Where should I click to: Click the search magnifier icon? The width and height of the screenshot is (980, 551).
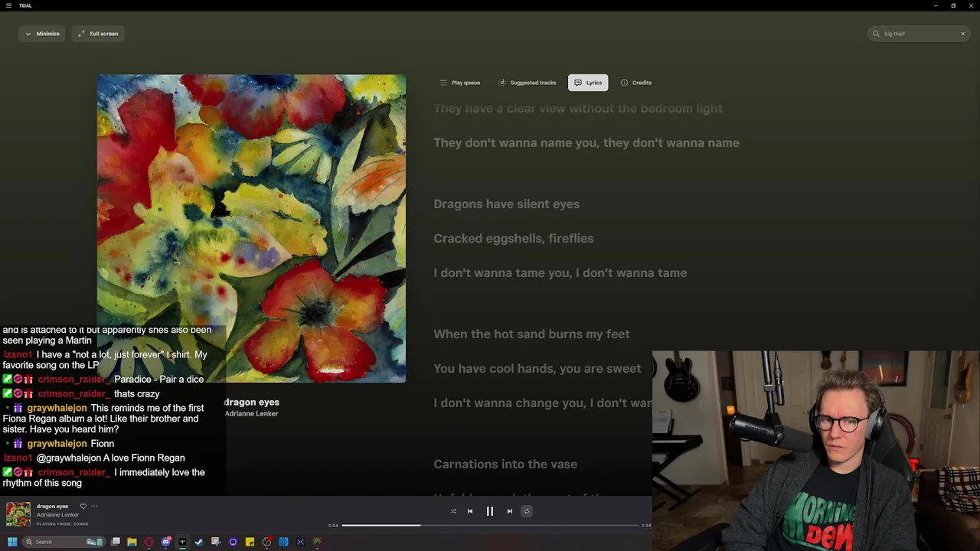point(876,34)
